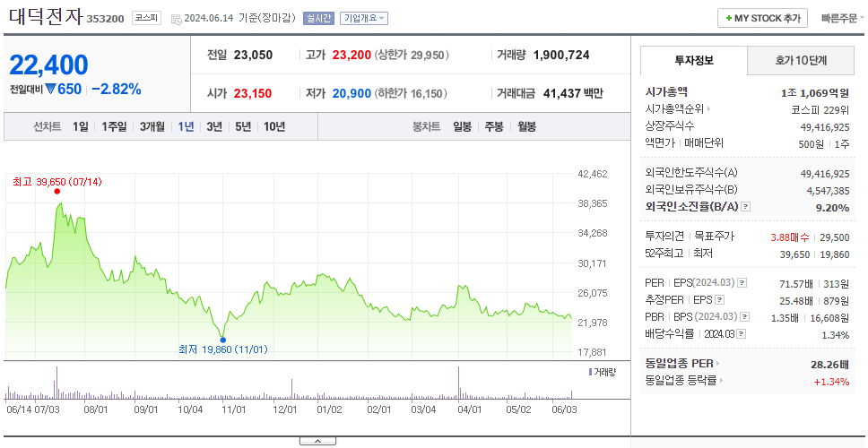Click the calendar clock icon before 2024.06.14
Viewport: 868px width, 448px height.
coord(176,19)
